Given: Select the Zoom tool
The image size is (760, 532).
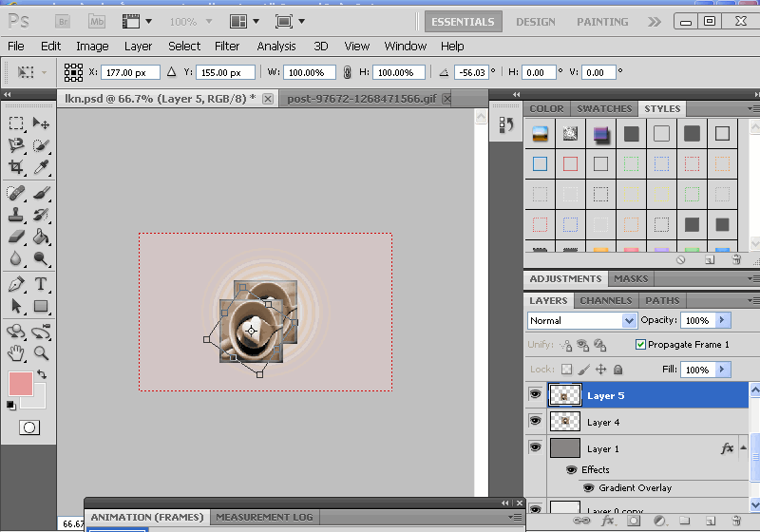Looking at the screenshot, I should pos(41,353).
